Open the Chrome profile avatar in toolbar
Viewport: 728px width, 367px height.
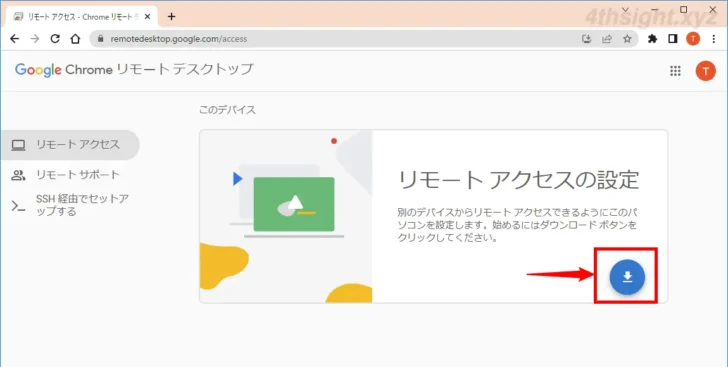693,39
